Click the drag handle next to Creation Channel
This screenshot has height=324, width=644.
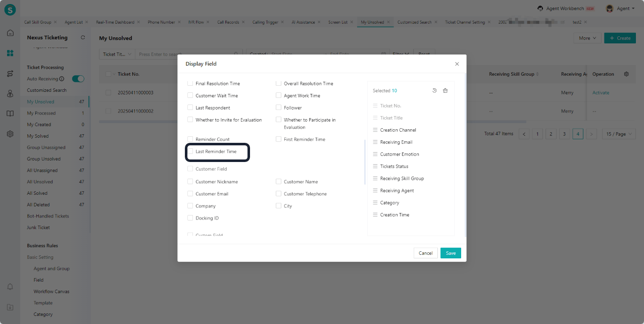tap(375, 130)
